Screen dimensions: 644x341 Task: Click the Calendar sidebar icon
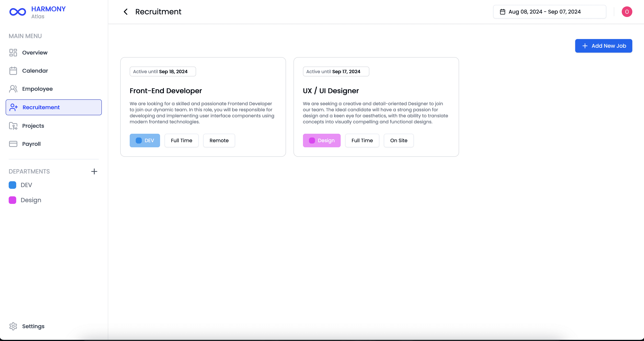point(13,71)
